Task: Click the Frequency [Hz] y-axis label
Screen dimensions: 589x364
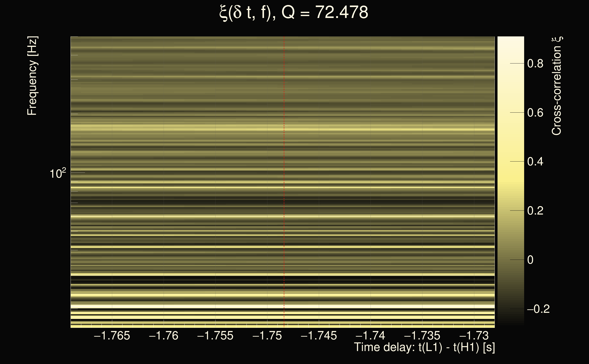Action: [32, 76]
